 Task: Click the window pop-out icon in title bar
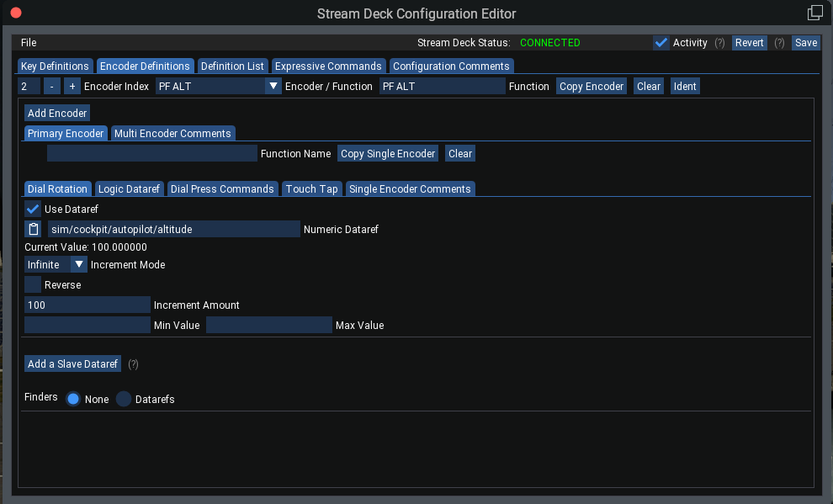point(815,13)
